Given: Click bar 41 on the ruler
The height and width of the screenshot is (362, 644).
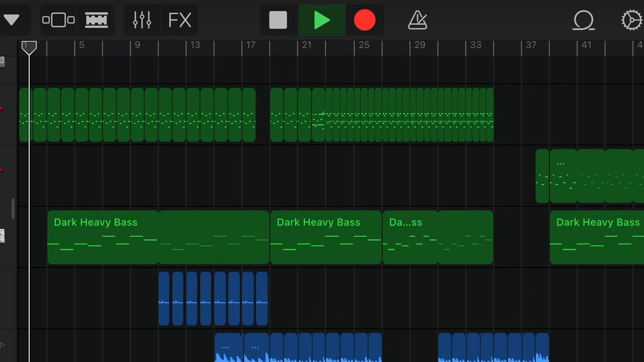Looking at the screenshot, I should (587, 45).
